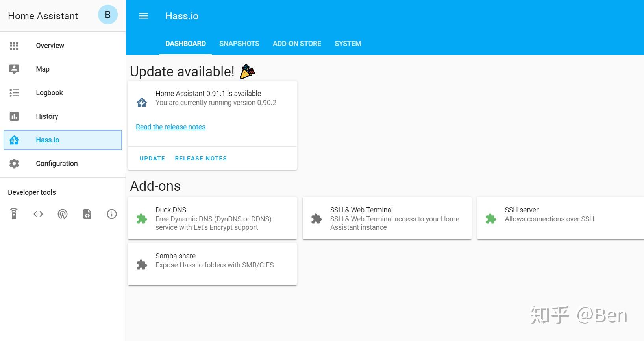
Task: Open the States code-brackets developer tool
Action: coord(38,214)
